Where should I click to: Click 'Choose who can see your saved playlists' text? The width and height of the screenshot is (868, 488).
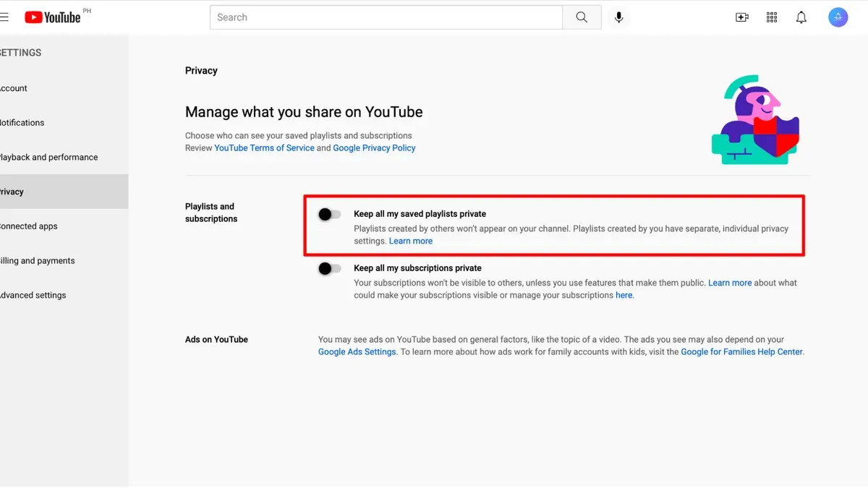point(298,135)
